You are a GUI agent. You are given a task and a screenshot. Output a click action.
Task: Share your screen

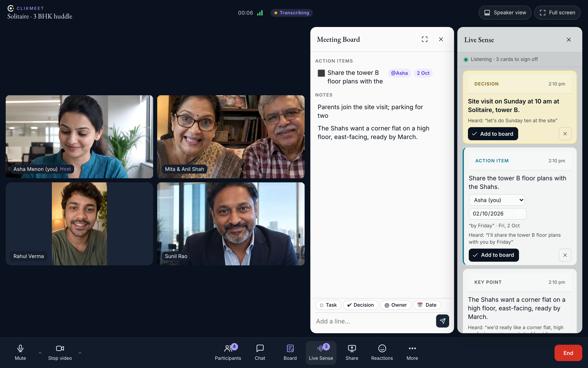(x=352, y=353)
